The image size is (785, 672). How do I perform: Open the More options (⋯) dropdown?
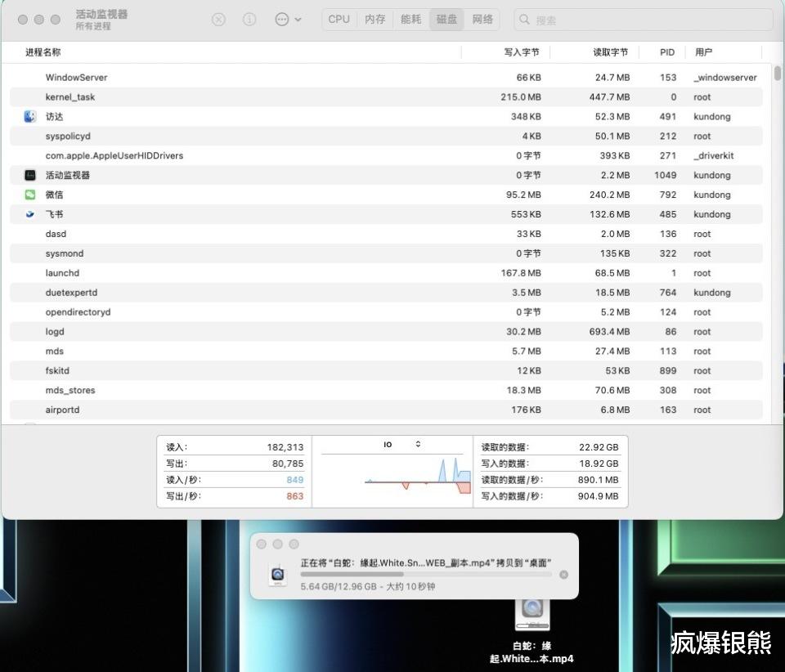pyautogui.click(x=282, y=20)
